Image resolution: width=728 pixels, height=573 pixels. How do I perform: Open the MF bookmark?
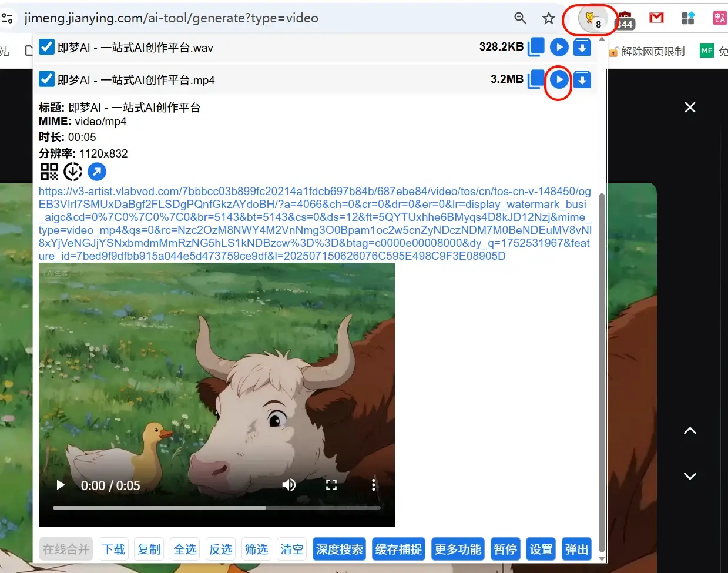(713, 51)
